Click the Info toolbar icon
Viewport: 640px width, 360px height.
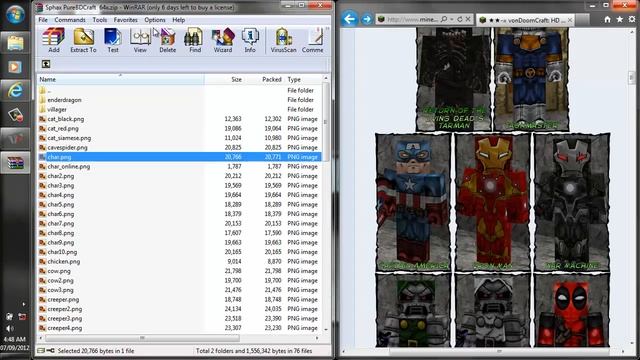250,40
